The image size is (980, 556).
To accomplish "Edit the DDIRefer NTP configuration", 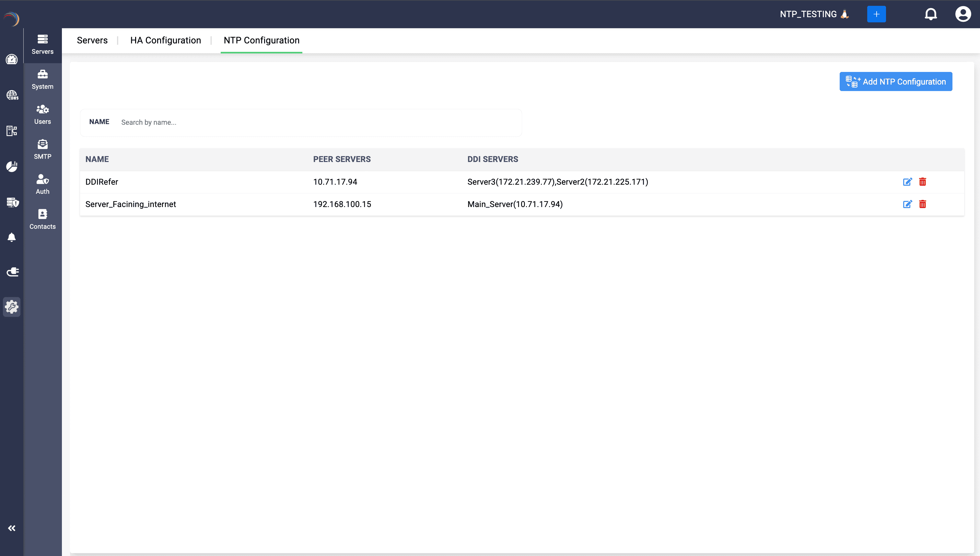I will coord(907,182).
